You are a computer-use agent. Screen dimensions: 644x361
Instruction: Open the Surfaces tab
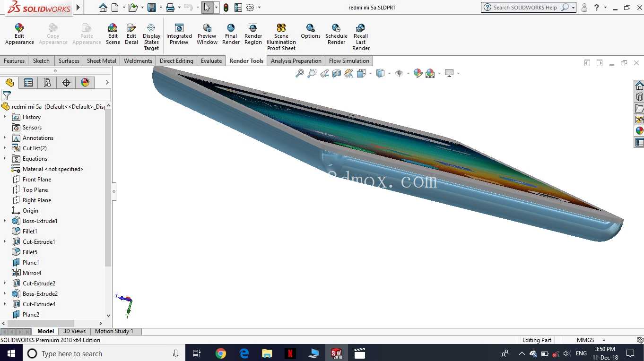coord(69,61)
